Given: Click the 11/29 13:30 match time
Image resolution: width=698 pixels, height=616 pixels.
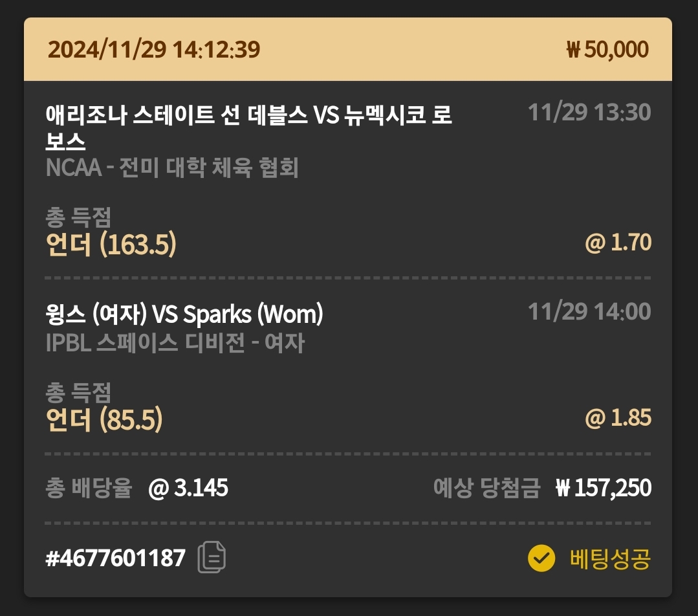Looking at the screenshot, I should [x=589, y=113].
